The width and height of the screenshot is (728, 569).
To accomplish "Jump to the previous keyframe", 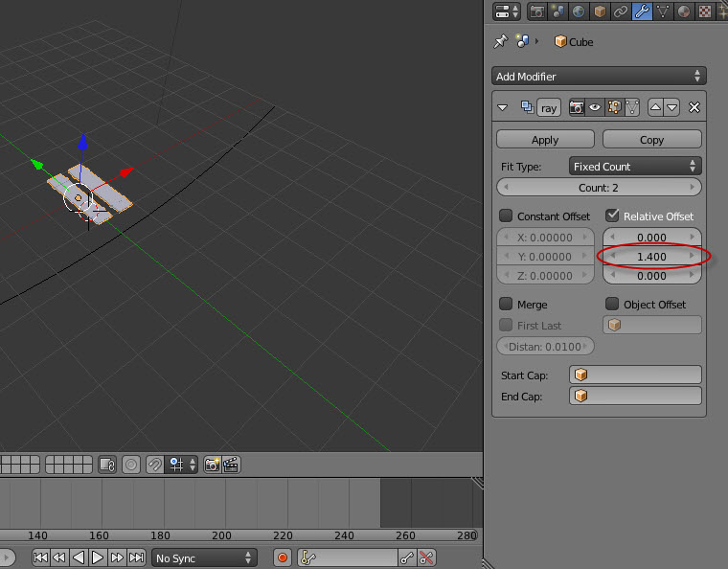I will coord(59,558).
